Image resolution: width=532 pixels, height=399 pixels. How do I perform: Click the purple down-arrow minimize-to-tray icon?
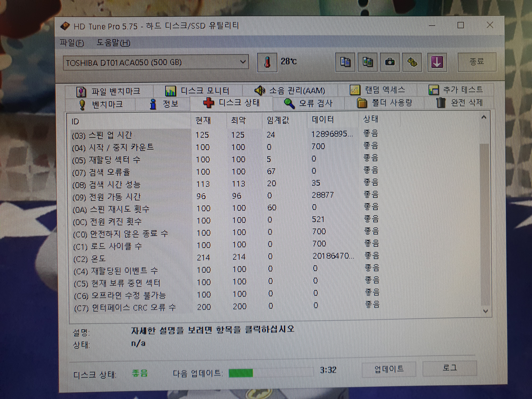click(437, 62)
